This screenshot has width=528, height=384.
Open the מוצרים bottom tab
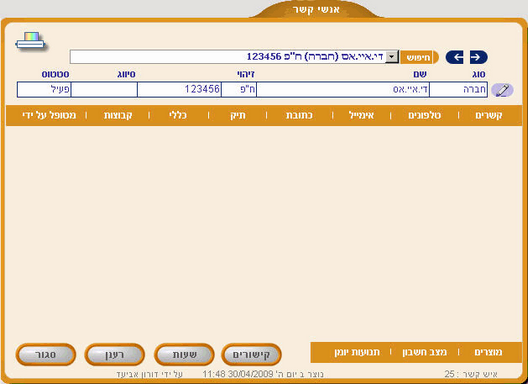point(488,352)
